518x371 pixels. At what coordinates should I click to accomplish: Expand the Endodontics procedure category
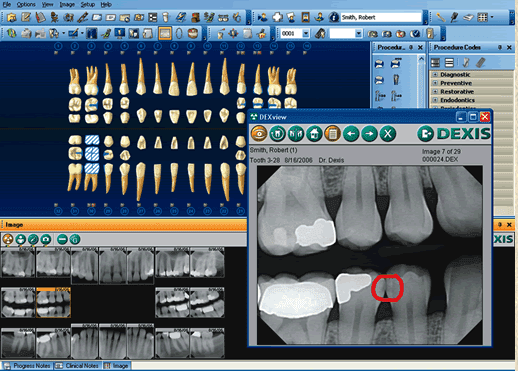(435, 100)
